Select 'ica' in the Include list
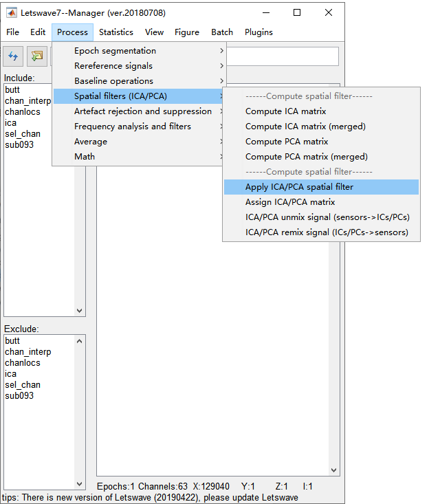This screenshot has height=504, width=440. [x=10, y=123]
